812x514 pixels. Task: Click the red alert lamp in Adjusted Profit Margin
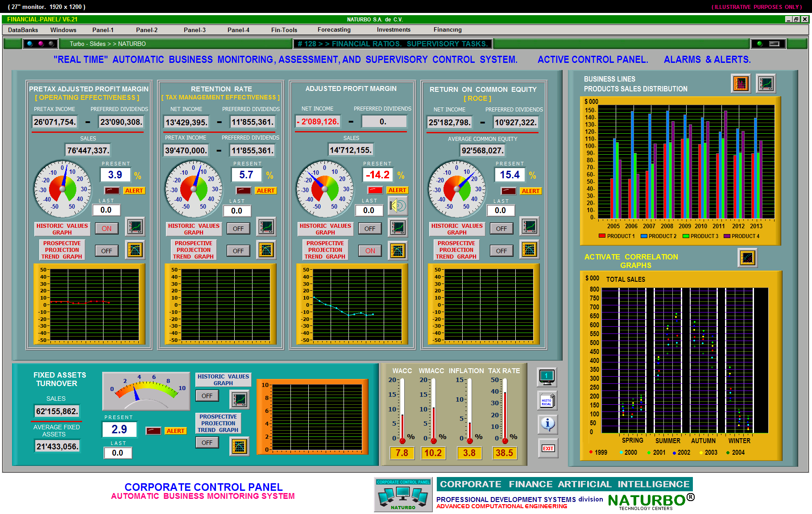click(x=375, y=190)
